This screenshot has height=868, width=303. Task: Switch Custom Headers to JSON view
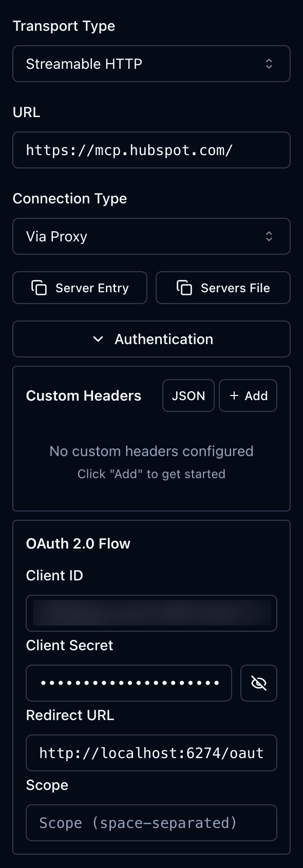188,395
